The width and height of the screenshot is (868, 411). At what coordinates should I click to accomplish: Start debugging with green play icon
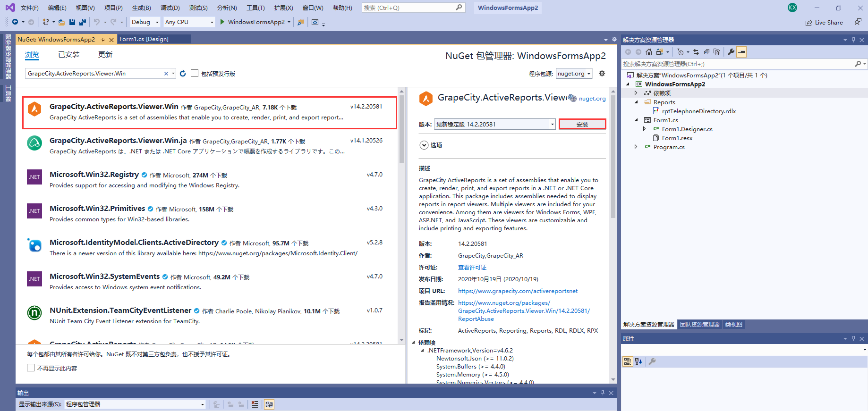click(x=222, y=22)
